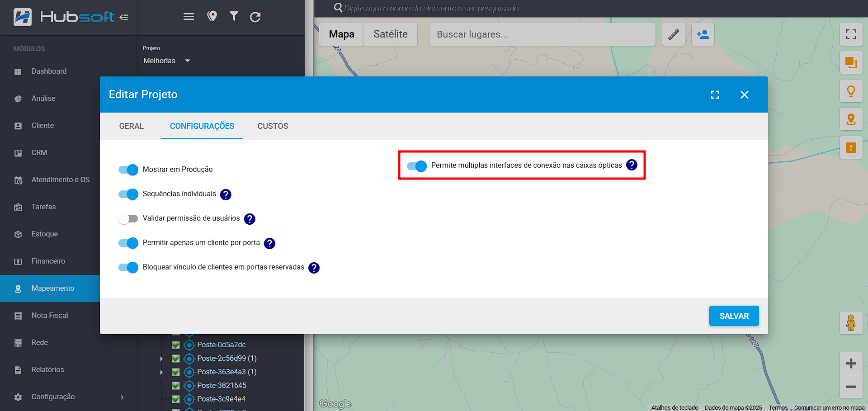
Task: Open help for Validar permissão de usuários
Action: (x=250, y=219)
